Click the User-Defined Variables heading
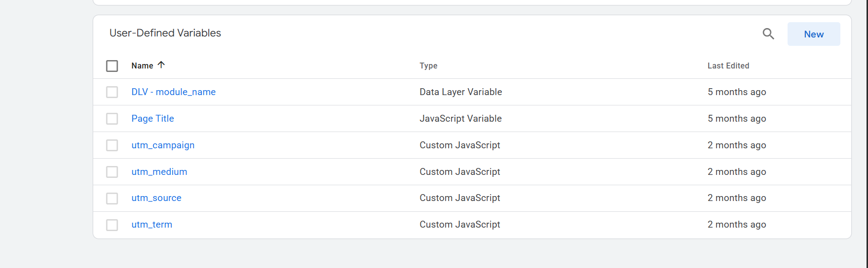Viewport: 868px width, 268px height. pyautogui.click(x=165, y=33)
